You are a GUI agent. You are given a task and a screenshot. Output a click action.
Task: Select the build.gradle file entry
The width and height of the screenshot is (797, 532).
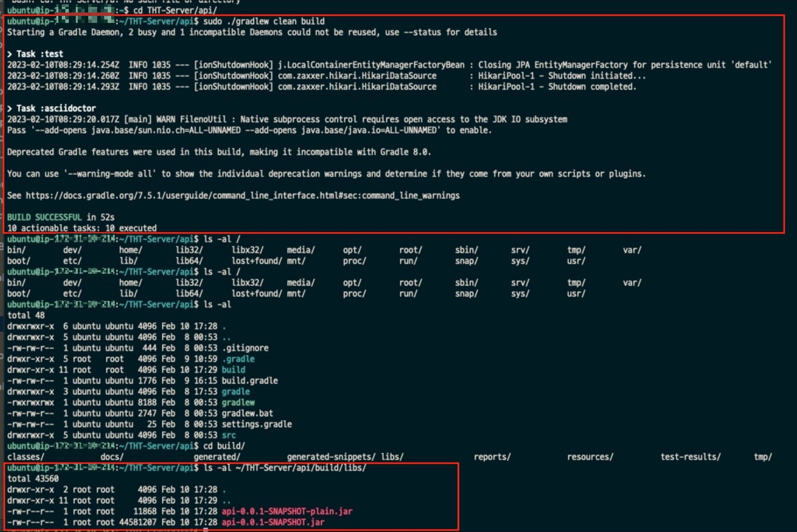(250, 381)
